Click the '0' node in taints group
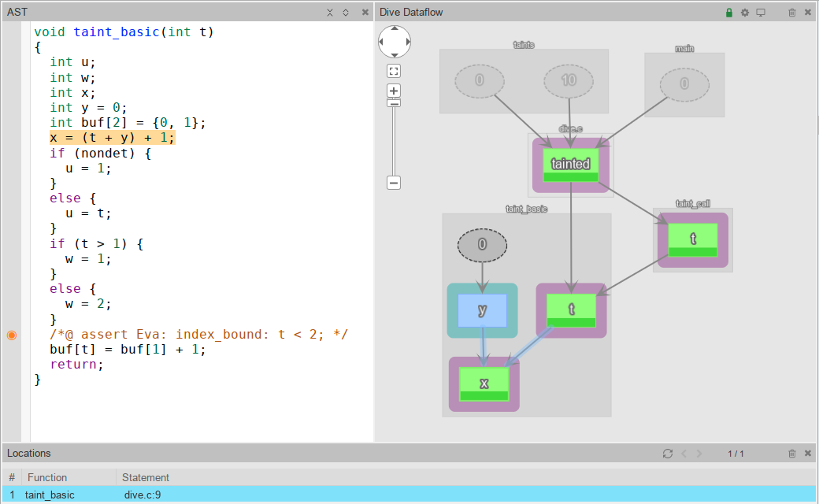The image size is (819, 504). coord(480,80)
